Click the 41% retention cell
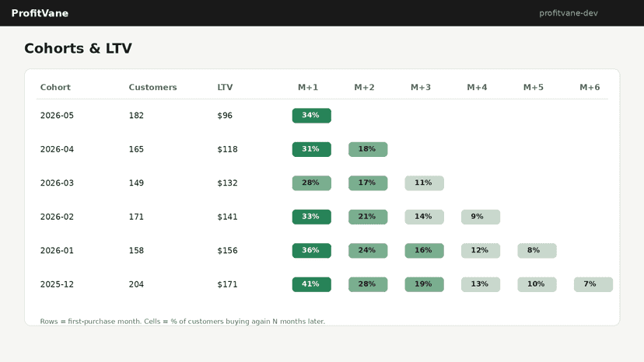Screen dimensions: 644x362 click(x=311, y=284)
